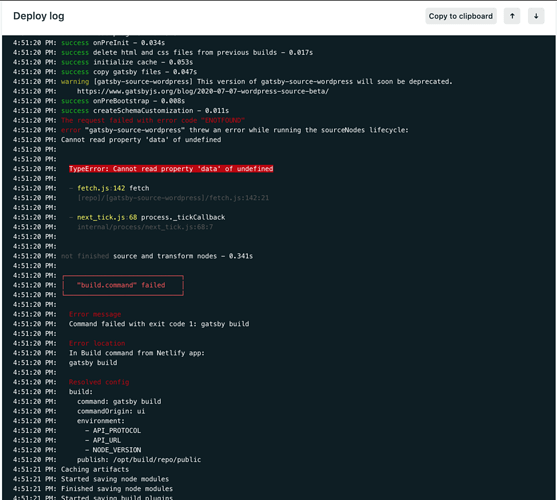Click the 'Caching artifacts' log line
The height and width of the screenshot is (500, 557).
coord(95,469)
